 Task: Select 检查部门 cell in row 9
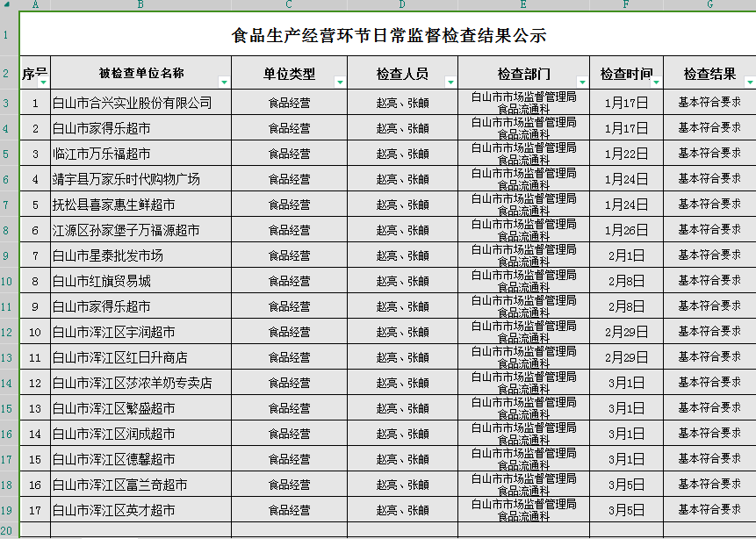point(523,255)
